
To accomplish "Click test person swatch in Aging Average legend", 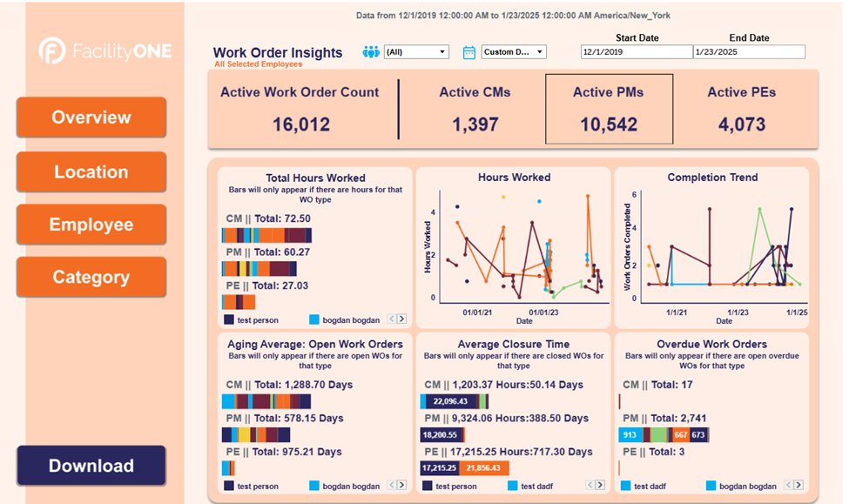I will coord(229,486).
